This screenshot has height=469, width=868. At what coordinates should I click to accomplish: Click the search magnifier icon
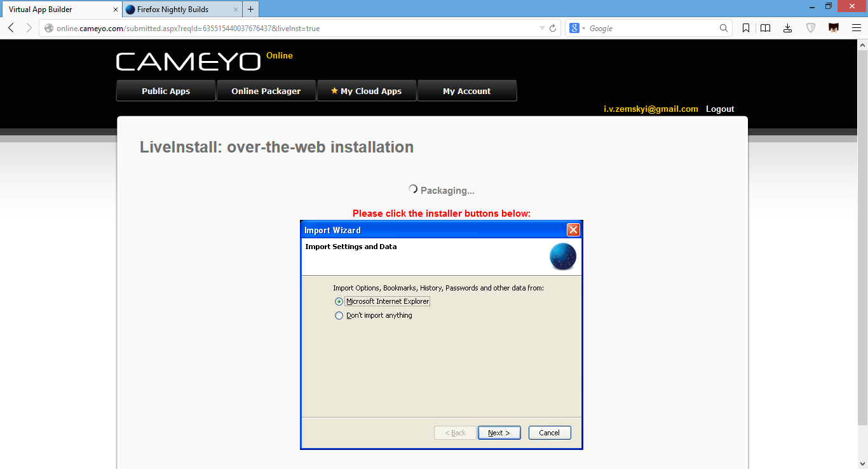[724, 28]
